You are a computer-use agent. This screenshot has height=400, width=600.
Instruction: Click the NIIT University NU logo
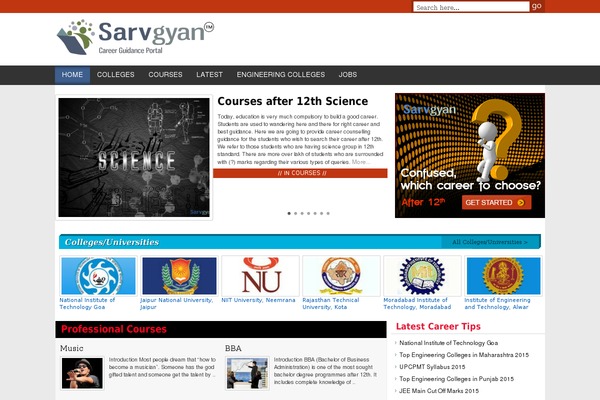click(260, 276)
